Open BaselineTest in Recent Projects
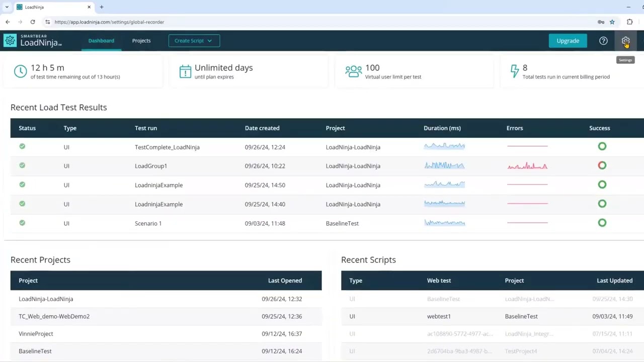This screenshot has height=362, width=644. (x=35, y=351)
